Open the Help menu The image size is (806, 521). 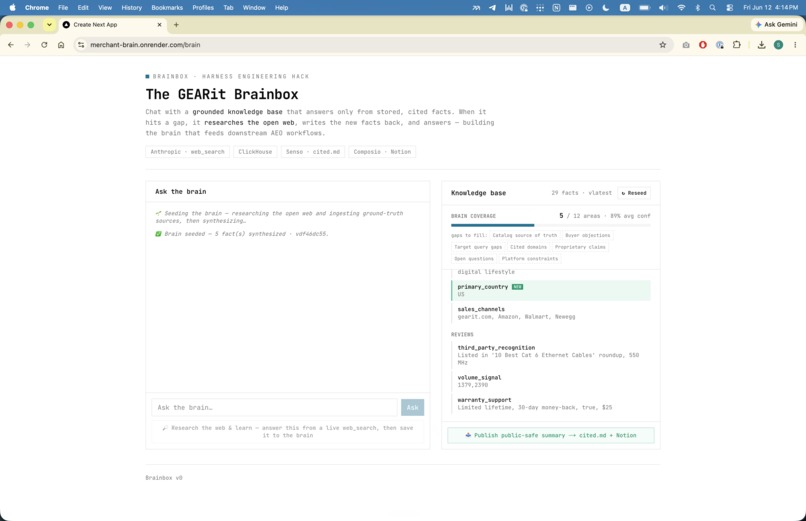281,8
